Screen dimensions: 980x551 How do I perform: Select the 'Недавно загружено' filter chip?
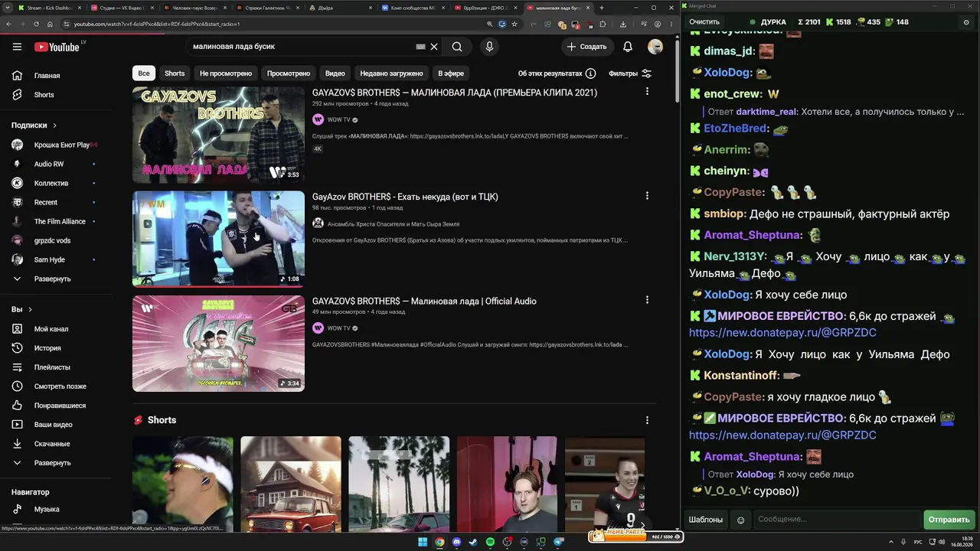pyautogui.click(x=391, y=73)
